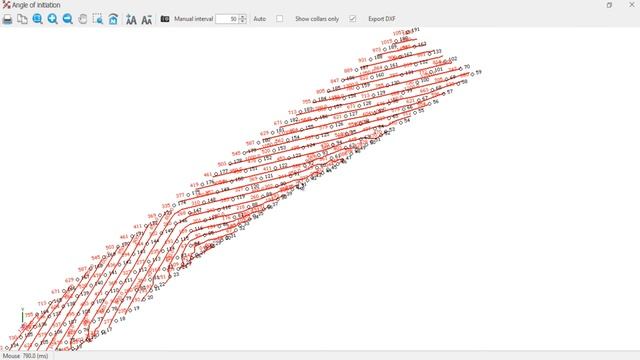The image size is (640, 360).
Task: Click hole number 19 on the plot
Action: tap(136, 309)
